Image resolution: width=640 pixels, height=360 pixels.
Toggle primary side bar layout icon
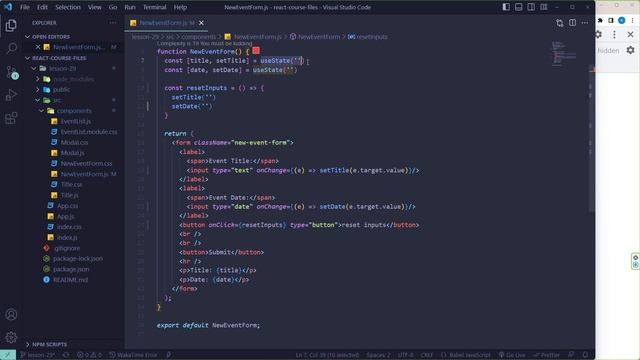(x=506, y=7)
